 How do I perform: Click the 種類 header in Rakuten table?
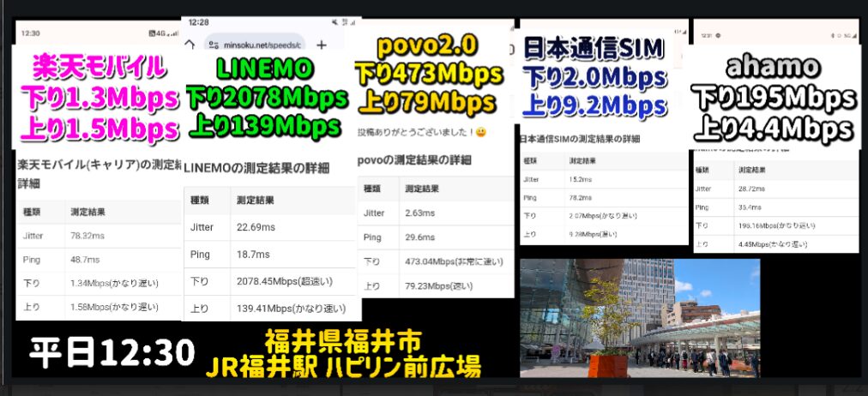(x=32, y=212)
